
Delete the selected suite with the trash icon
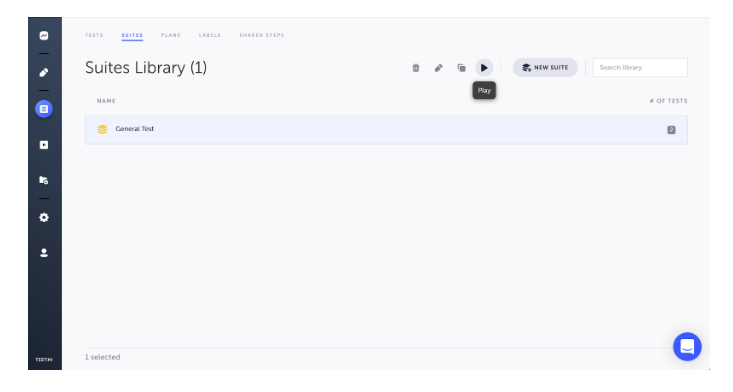416,68
